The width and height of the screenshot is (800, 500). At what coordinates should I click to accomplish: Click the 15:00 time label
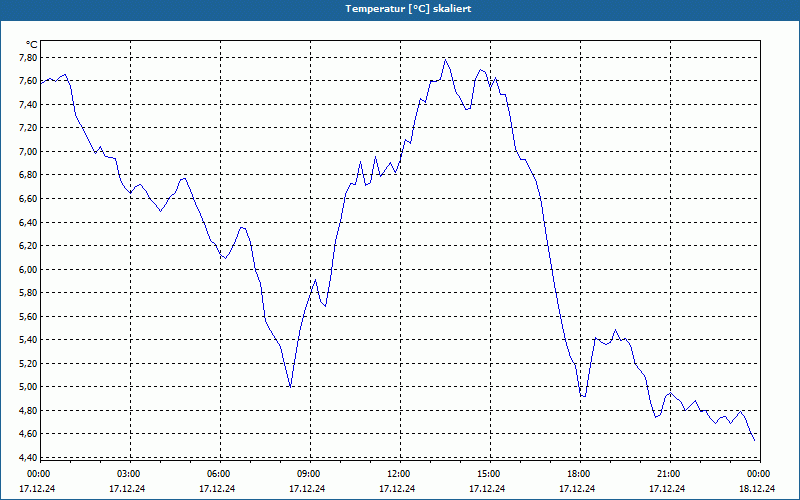click(489, 474)
